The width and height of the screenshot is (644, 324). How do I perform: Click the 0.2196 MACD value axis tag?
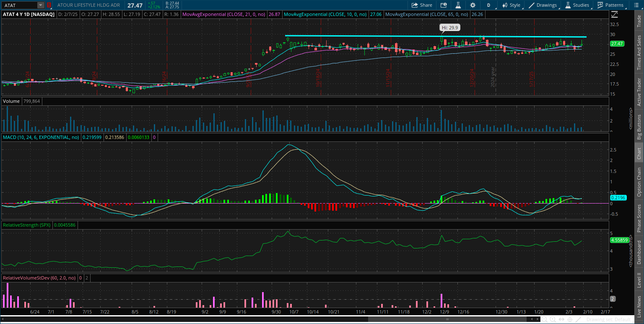point(618,198)
